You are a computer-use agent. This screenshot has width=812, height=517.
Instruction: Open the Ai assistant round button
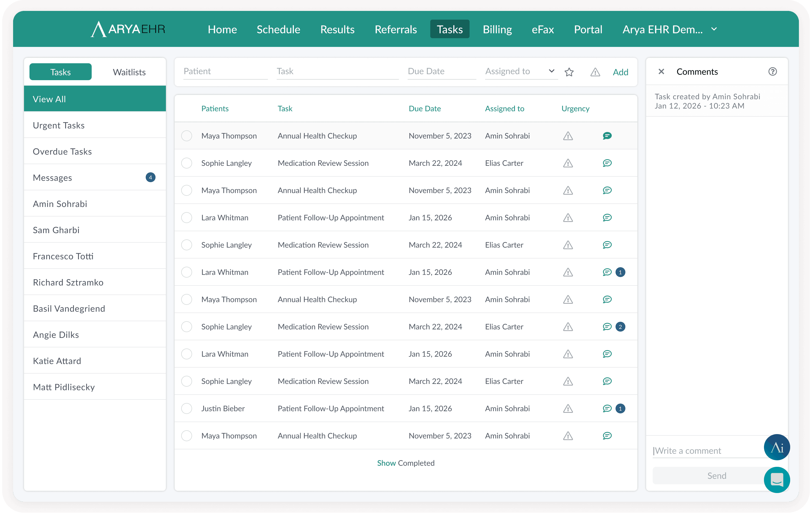tap(777, 447)
